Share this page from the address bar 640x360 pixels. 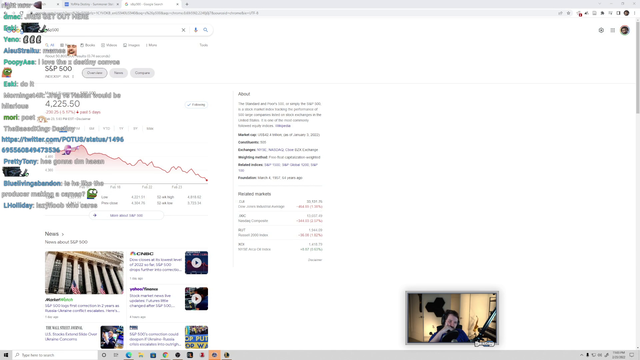[x=560, y=13]
